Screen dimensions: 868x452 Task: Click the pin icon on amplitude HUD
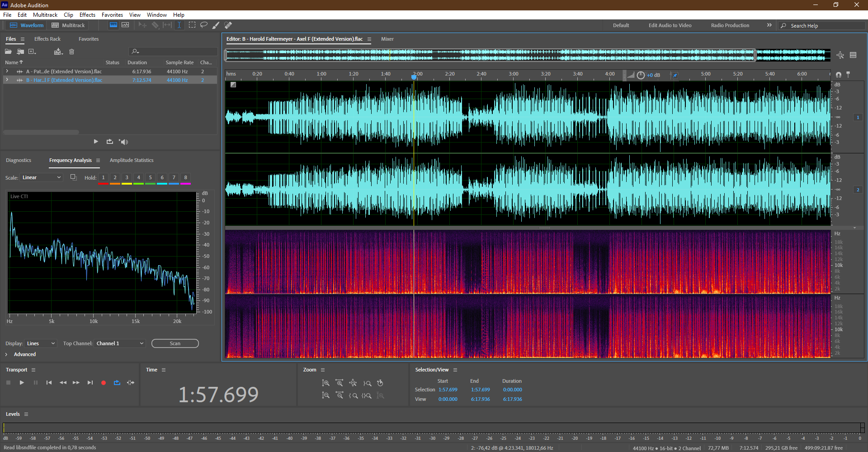click(675, 75)
